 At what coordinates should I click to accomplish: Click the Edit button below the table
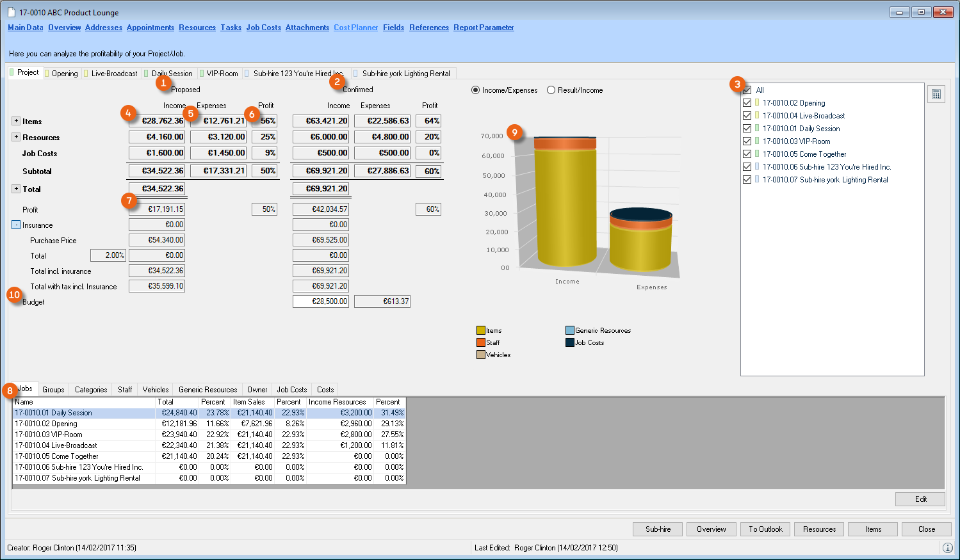point(920,499)
